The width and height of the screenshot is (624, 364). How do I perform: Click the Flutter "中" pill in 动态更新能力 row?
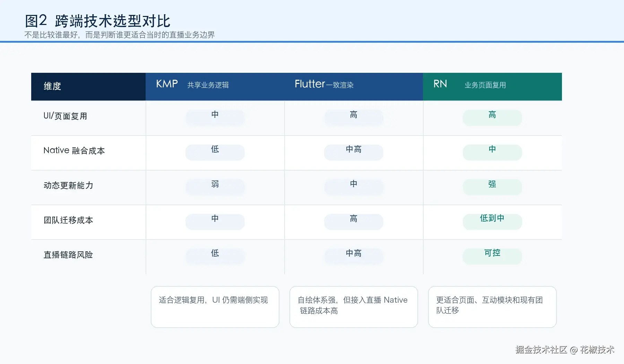coord(354,187)
